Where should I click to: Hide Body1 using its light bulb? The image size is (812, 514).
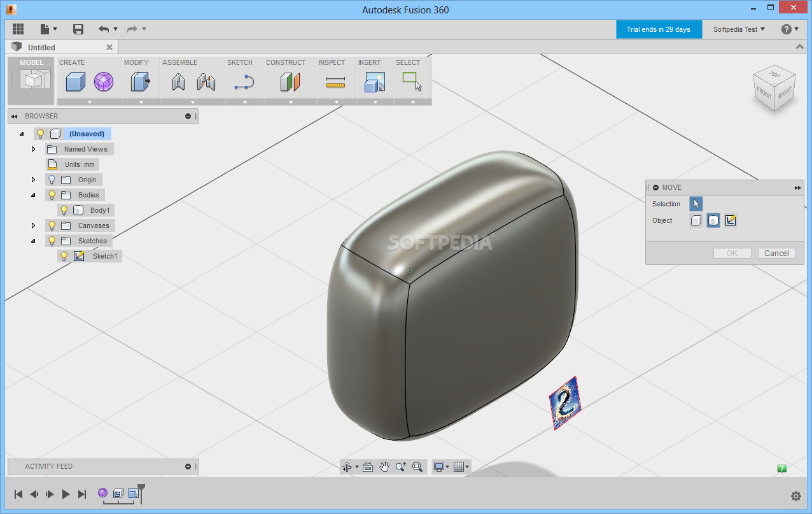pyautogui.click(x=64, y=210)
